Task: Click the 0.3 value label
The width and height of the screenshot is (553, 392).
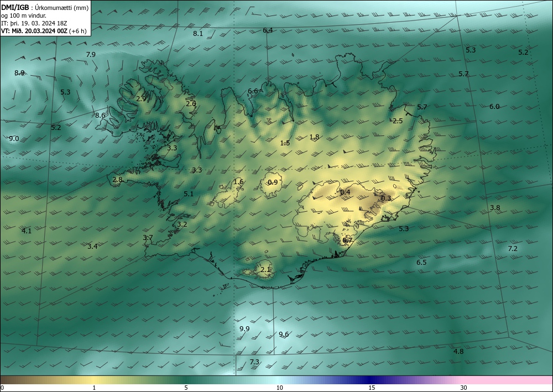Action: (386, 198)
